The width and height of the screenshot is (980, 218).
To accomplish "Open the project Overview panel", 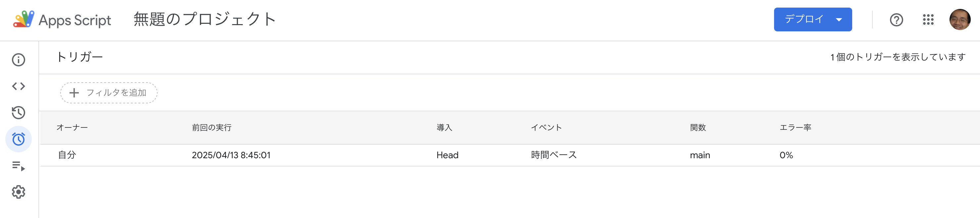I will [x=19, y=60].
